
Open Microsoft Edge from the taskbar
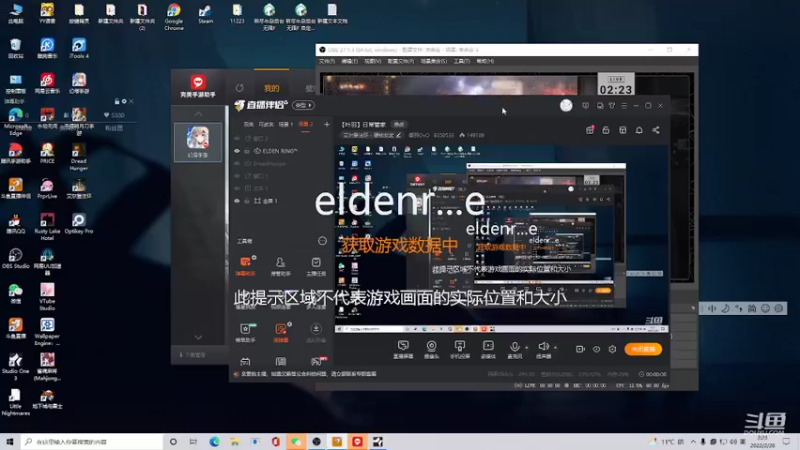click(x=214, y=442)
